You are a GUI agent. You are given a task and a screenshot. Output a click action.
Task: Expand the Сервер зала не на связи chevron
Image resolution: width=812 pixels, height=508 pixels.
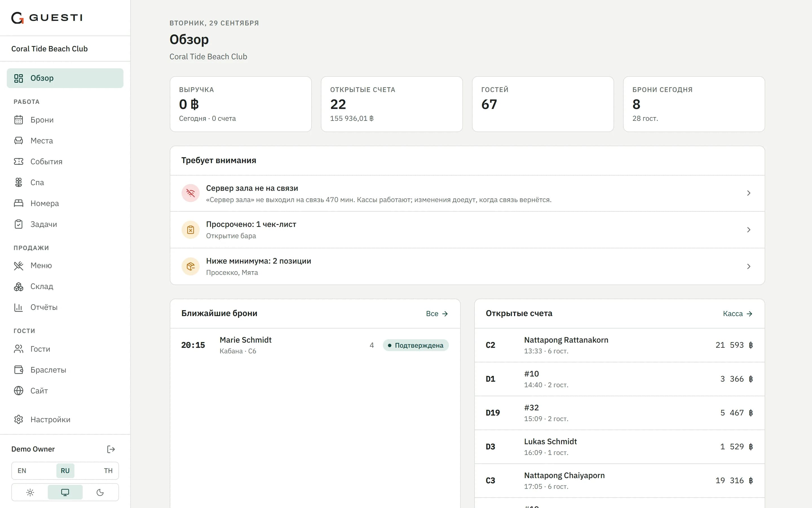point(749,193)
